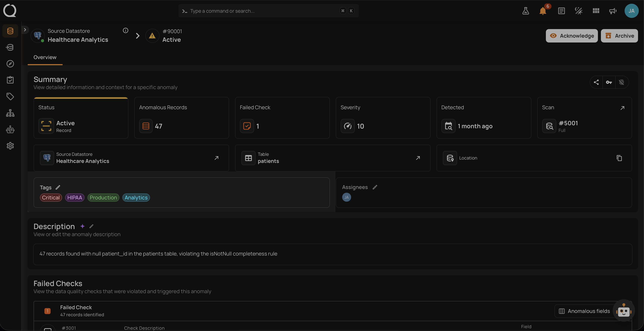Open the hierarchy tree sidebar icon
This screenshot has height=331, width=644.
tap(10, 113)
